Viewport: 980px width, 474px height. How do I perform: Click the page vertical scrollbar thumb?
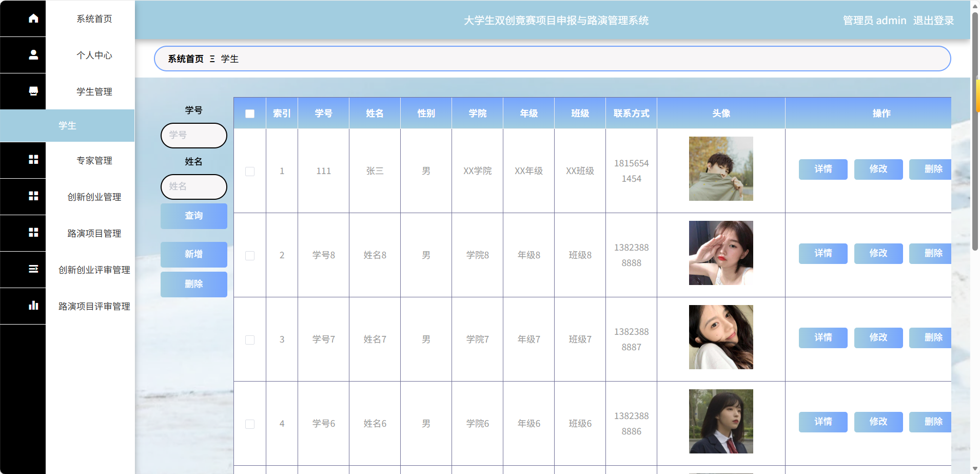(975, 131)
